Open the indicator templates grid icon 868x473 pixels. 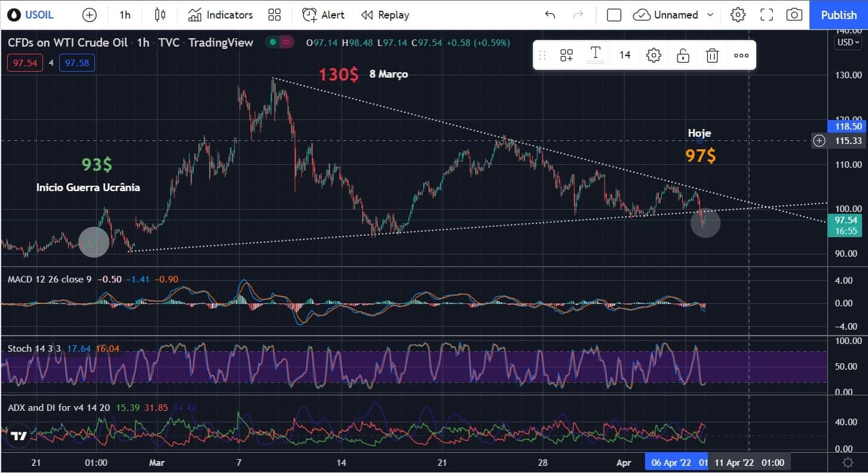(x=274, y=15)
